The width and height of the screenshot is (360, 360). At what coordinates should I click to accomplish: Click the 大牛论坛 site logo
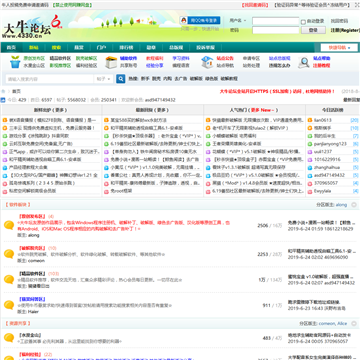click(33, 27)
